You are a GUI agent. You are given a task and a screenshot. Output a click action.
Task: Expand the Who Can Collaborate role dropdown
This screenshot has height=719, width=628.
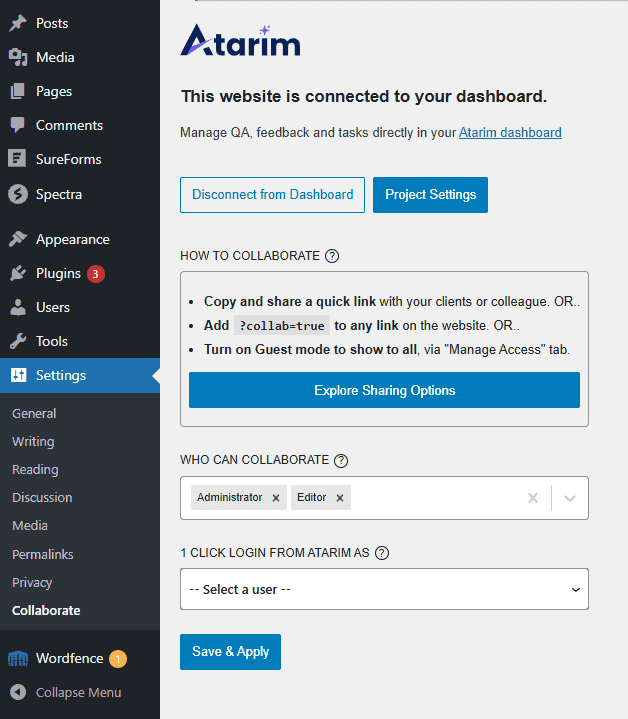pos(570,498)
